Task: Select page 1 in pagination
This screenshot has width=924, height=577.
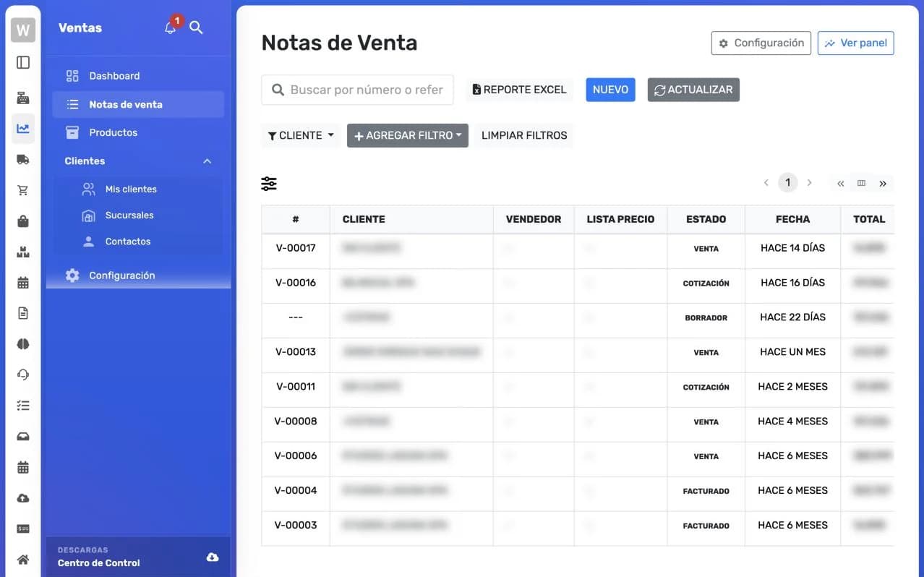Action: point(788,183)
